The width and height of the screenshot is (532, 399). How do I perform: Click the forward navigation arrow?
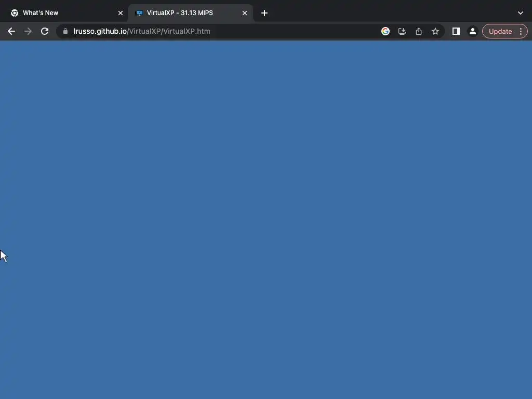coord(28,31)
